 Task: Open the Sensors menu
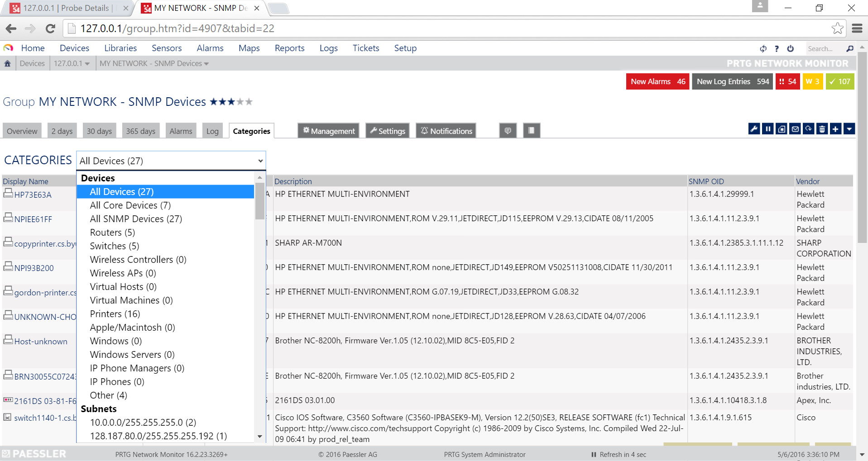167,48
